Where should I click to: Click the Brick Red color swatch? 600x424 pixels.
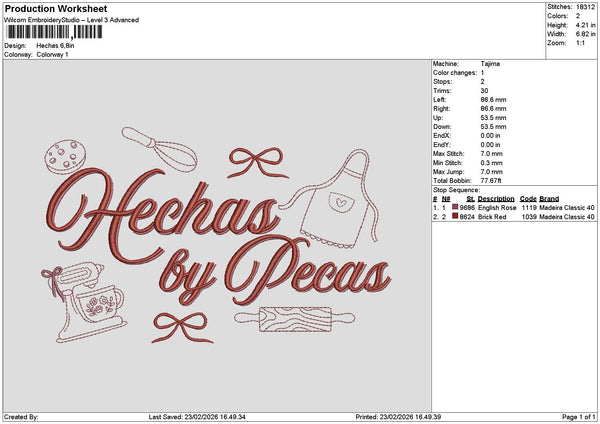(456, 216)
